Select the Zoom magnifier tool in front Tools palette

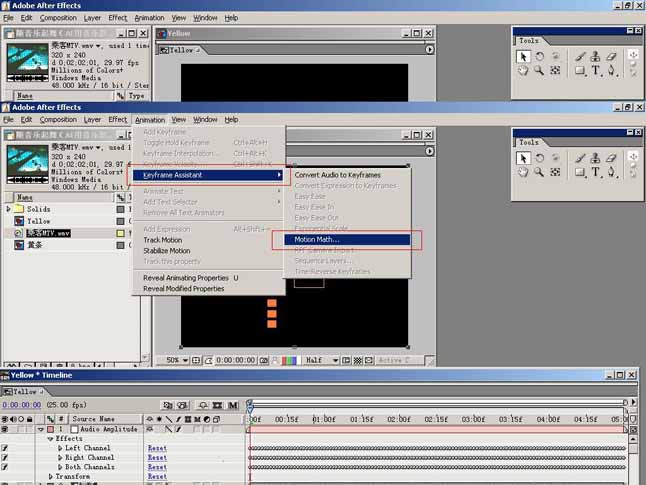coord(539,172)
